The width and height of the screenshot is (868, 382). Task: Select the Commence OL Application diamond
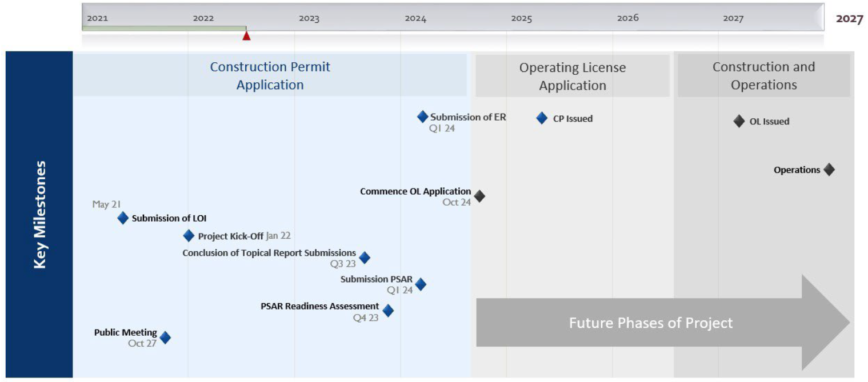(x=479, y=196)
